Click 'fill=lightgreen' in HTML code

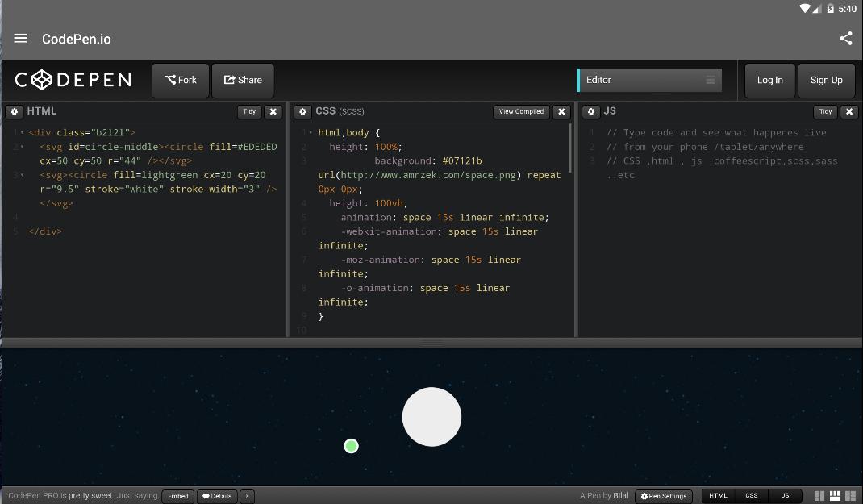[156, 175]
